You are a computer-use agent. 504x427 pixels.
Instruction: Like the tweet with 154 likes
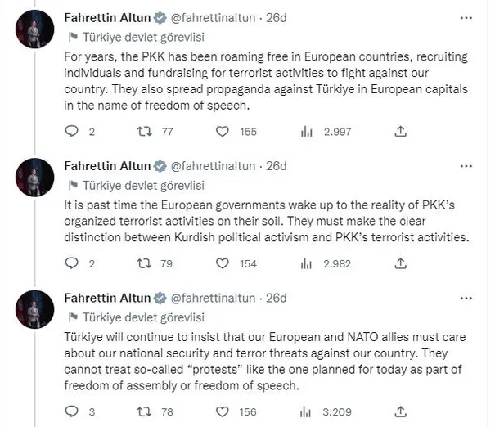222,263
